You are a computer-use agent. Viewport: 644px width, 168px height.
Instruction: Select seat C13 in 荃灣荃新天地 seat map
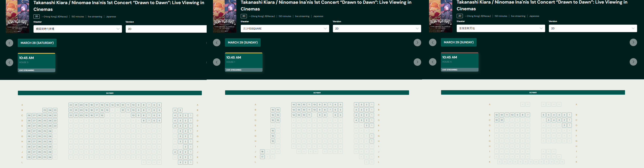(497, 120)
